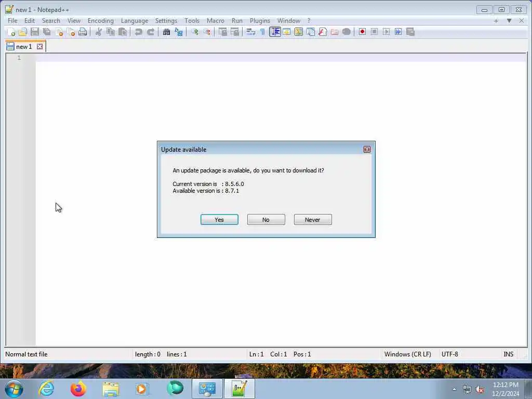Viewport: 532px width, 399px height.
Task: Open the Encoding menu
Action: pos(101,21)
